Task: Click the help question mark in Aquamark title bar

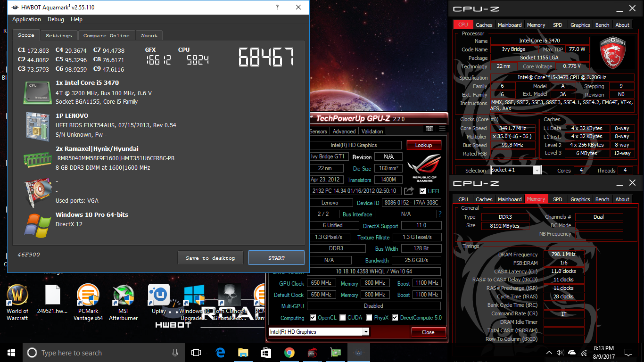Action: pos(277,7)
